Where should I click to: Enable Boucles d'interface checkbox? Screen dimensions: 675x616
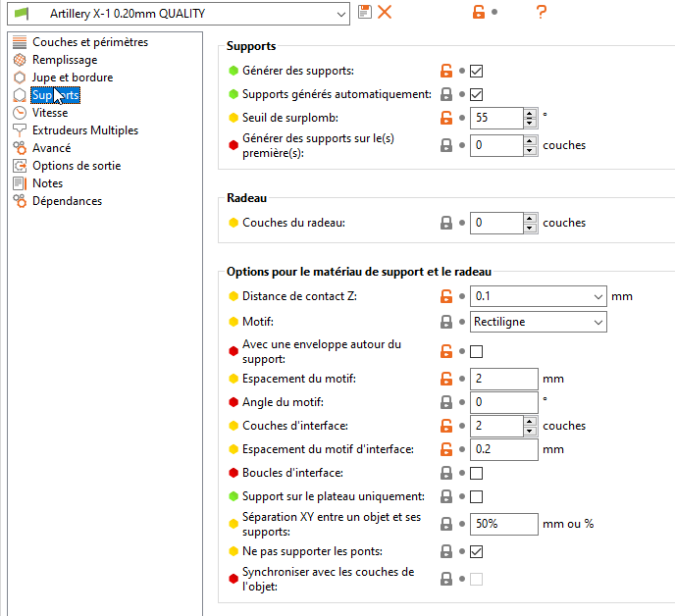pyautogui.click(x=476, y=473)
